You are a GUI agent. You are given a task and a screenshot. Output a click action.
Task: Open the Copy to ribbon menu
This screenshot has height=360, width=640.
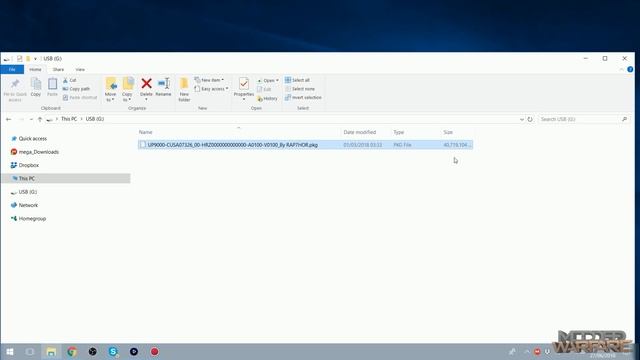click(127, 90)
